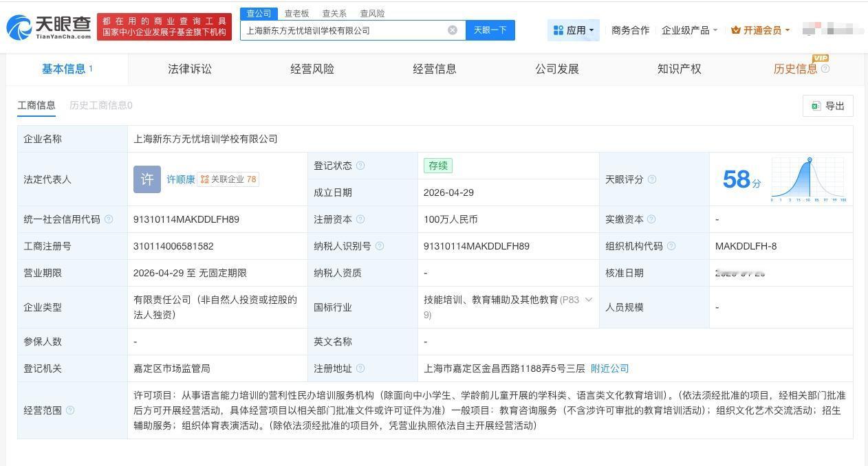This screenshot has height=466, width=868.
Task: Open the 法律诉讼 tab
Action: pyautogui.click(x=189, y=69)
